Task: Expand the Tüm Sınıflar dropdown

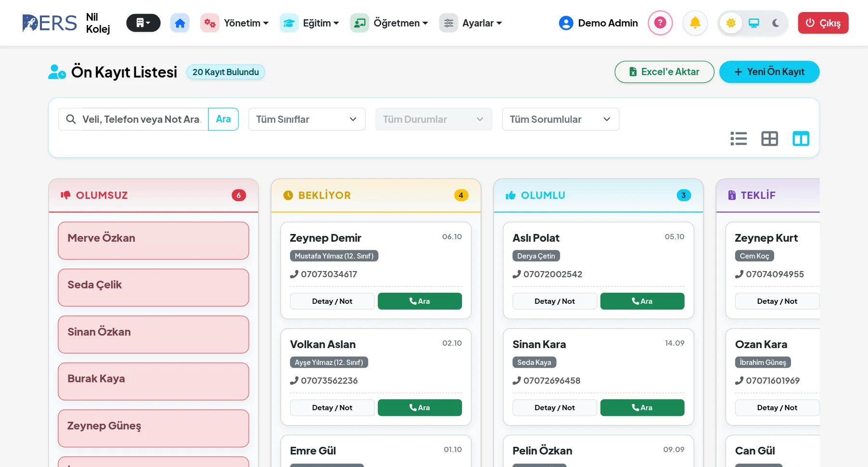Action: (x=307, y=119)
